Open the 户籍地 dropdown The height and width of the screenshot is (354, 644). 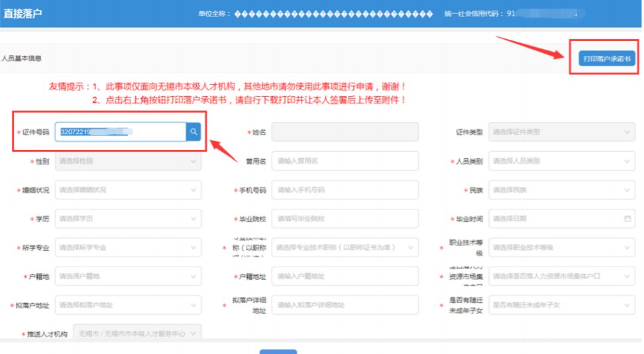(128, 276)
